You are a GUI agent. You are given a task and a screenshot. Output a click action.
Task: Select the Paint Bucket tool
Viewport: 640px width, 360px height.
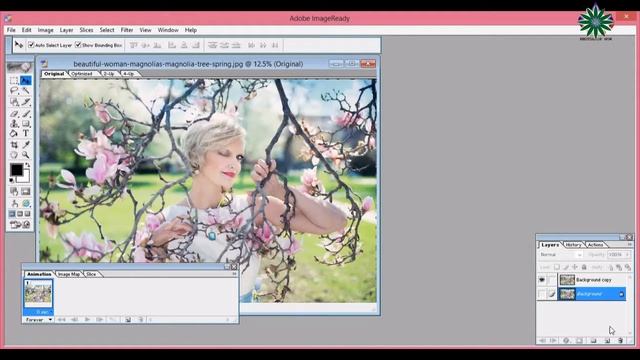14,133
